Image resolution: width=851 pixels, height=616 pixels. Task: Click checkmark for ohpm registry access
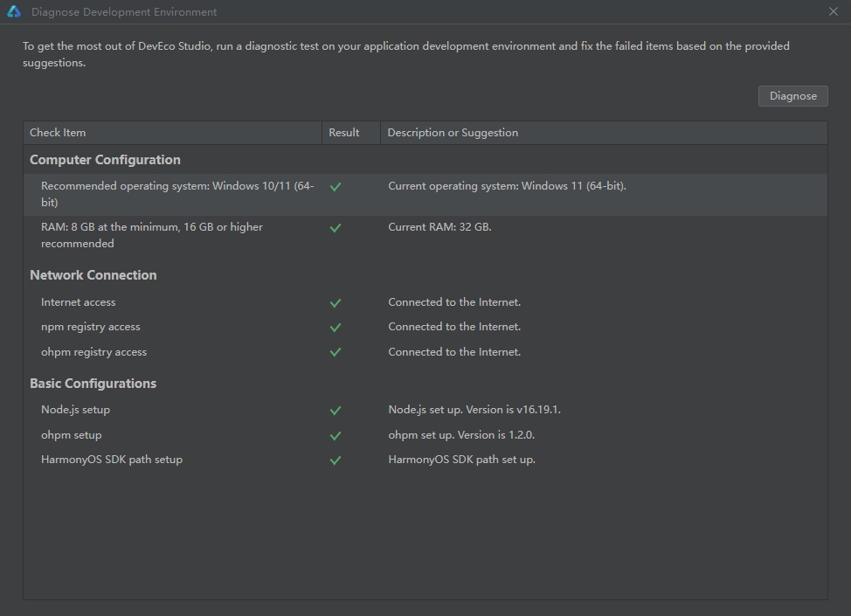tap(336, 352)
